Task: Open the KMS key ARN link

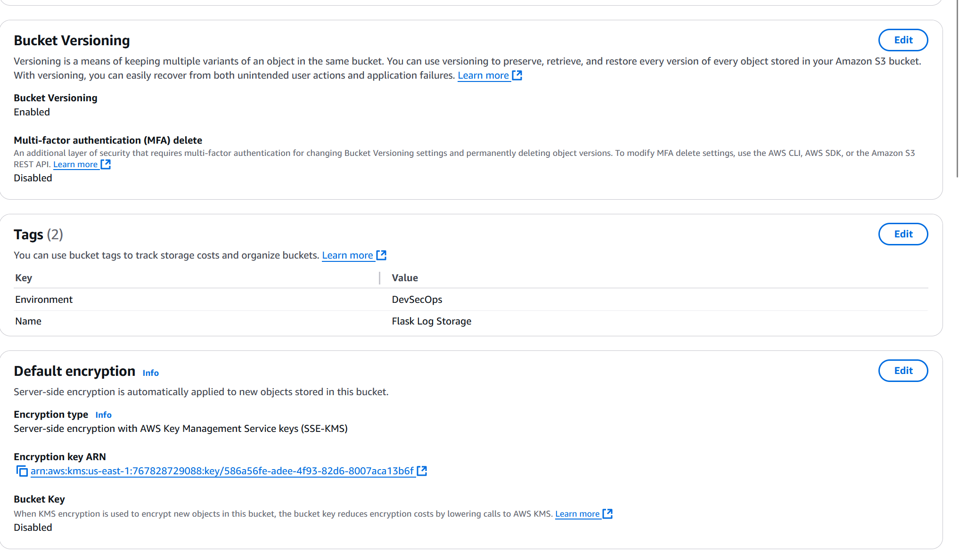Action: point(221,471)
